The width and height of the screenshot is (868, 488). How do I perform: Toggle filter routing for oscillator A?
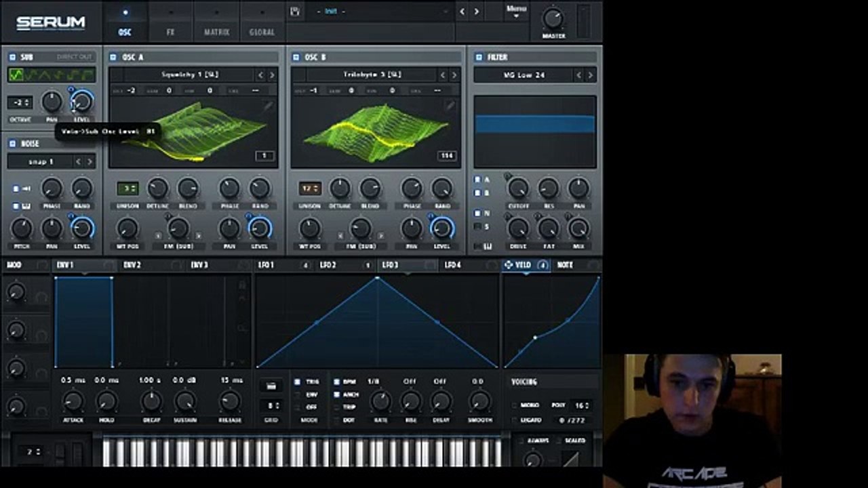coord(477,180)
